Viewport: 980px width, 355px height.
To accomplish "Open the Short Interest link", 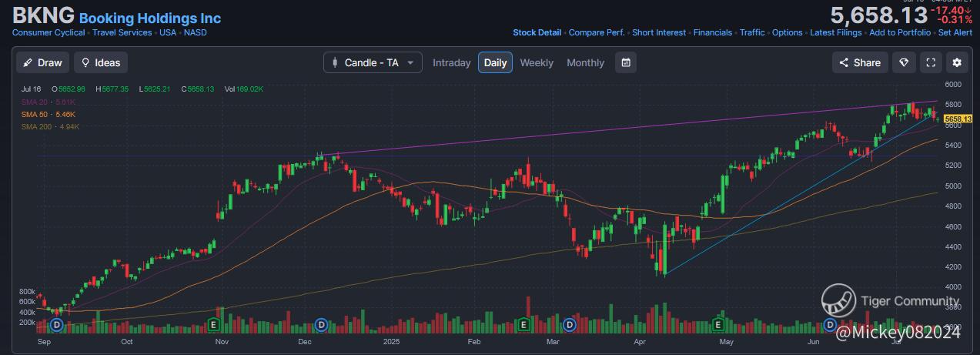I will (660, 32).
